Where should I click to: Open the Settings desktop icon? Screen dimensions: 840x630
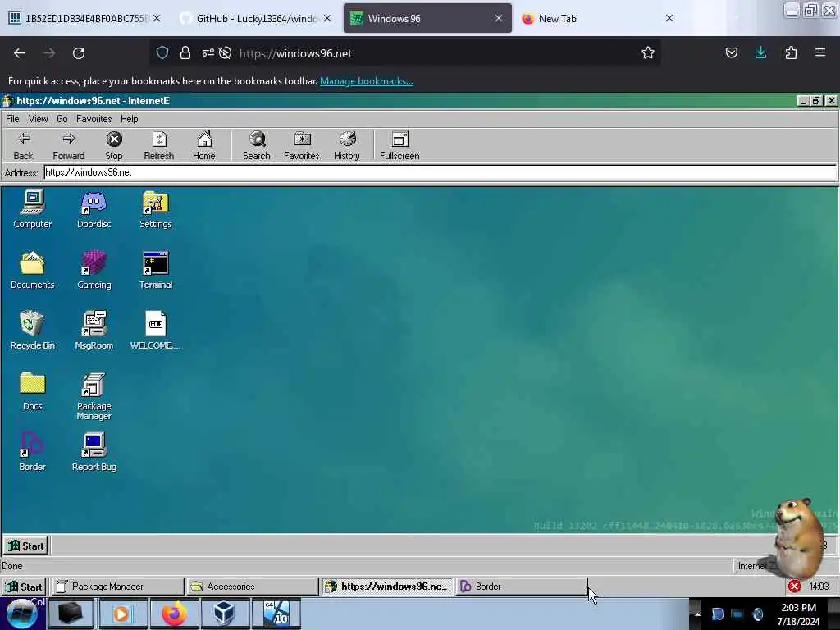tap(155, 209)
